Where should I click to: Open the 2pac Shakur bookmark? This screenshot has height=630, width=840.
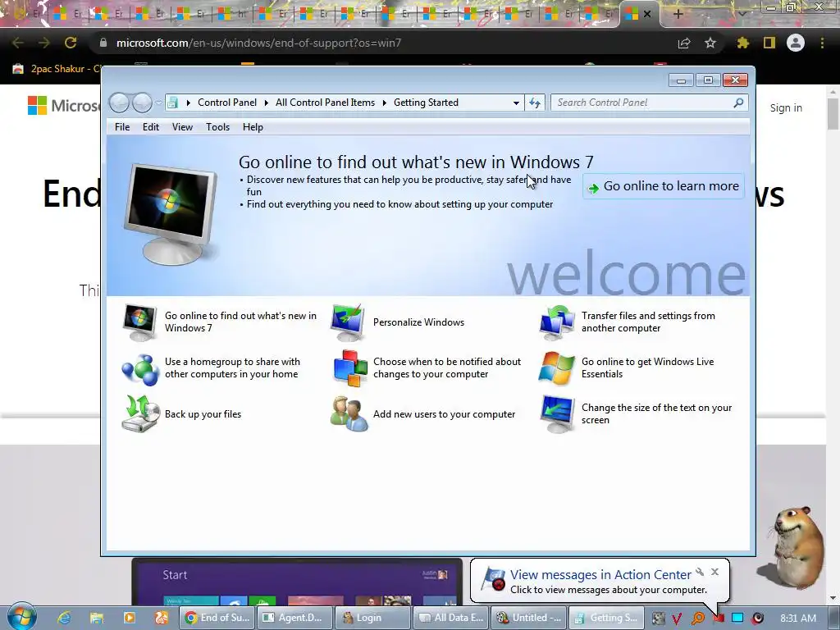tap(58, 69)
